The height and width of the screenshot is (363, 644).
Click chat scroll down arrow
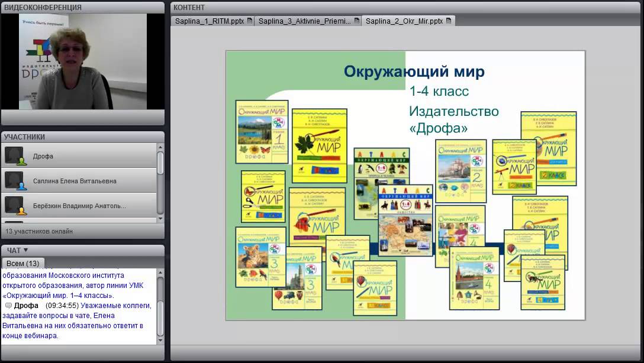(160, 340)
